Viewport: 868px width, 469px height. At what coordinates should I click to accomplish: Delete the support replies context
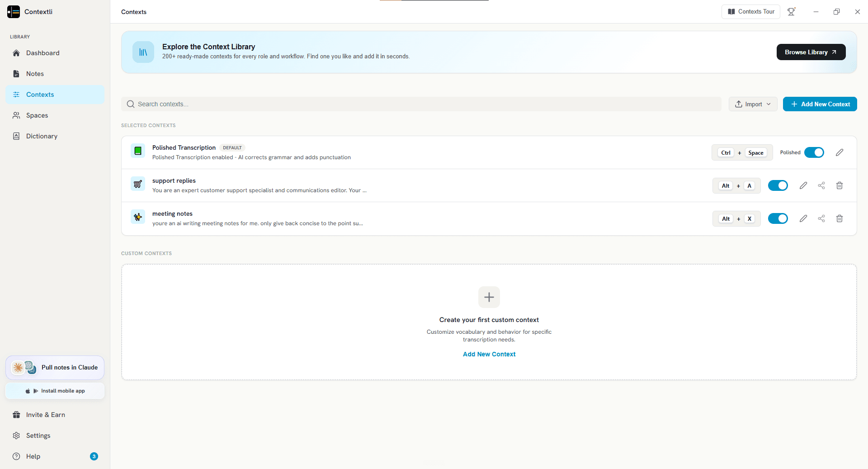(x=840, y=185)
